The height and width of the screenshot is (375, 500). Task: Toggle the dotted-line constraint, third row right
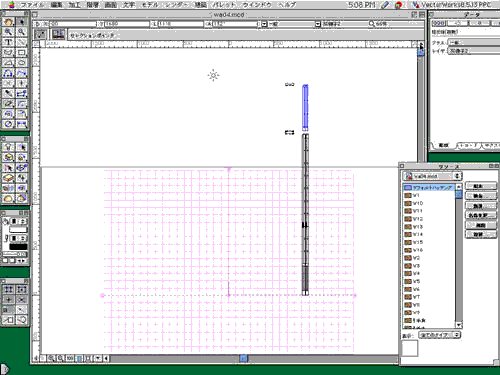(21, 310)
